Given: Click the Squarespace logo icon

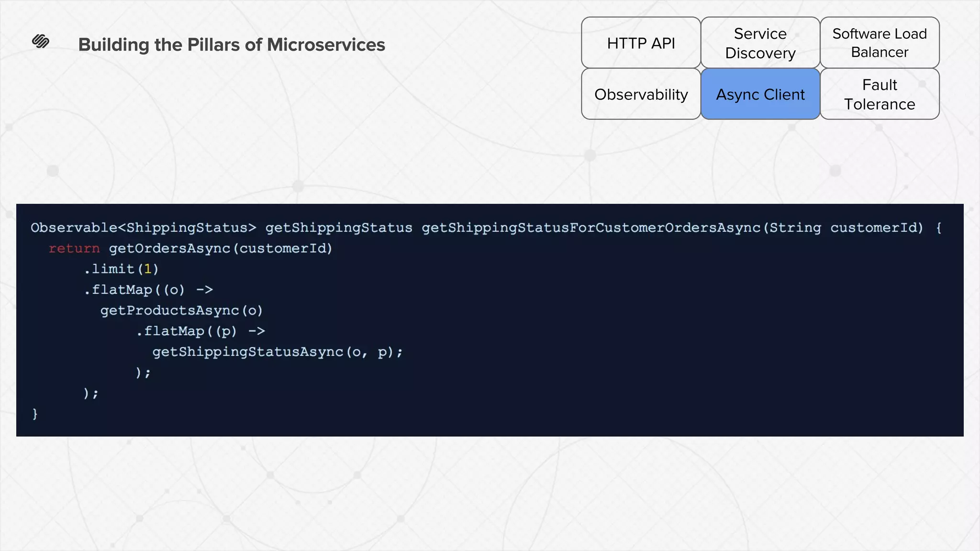Looking at the screenshot, I should coord(41,42).
